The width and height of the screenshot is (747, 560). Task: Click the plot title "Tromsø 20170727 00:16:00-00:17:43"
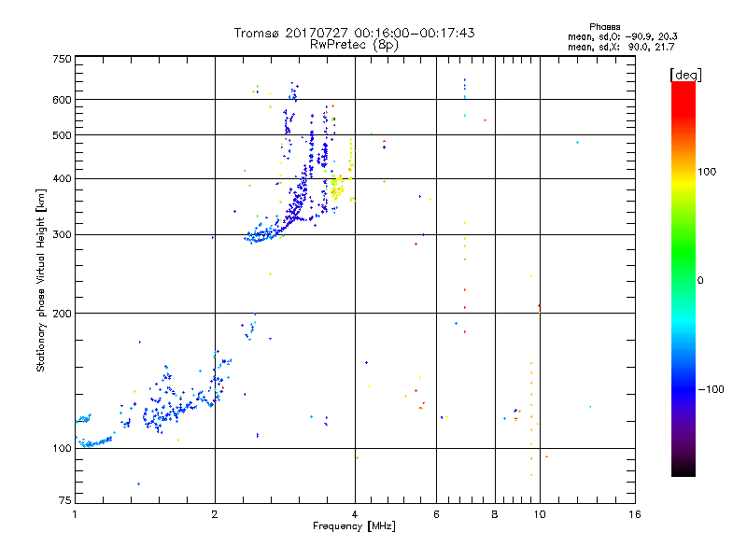[x=354, y=33]
